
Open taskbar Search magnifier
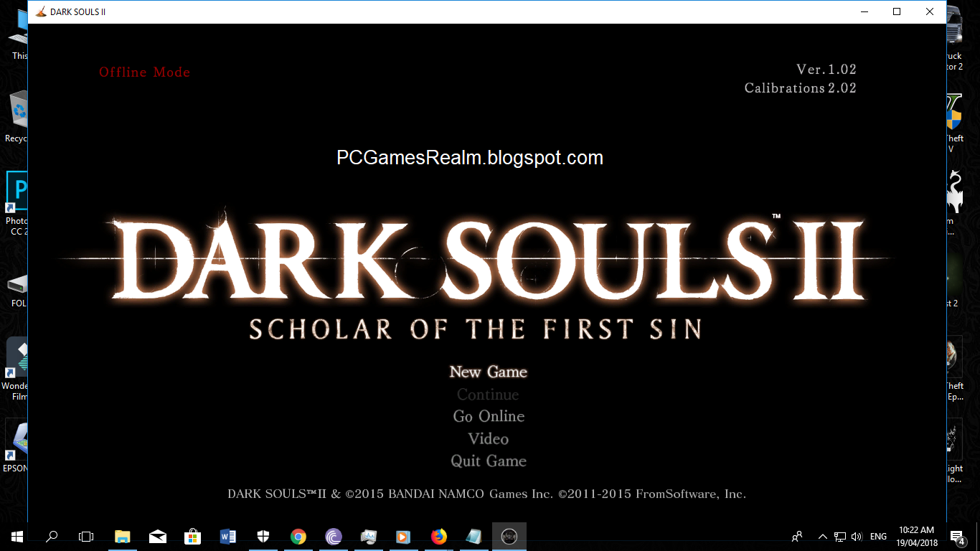pyautogui.click(x=52, y=537)
